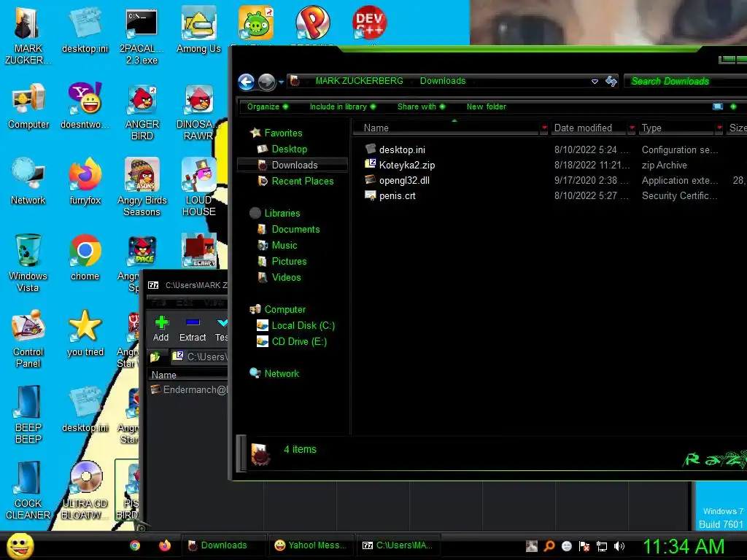Viewport: 747px width, 560px height.
Task: Click the 11:34 AM taskbar clock
Action: [683, 546]
